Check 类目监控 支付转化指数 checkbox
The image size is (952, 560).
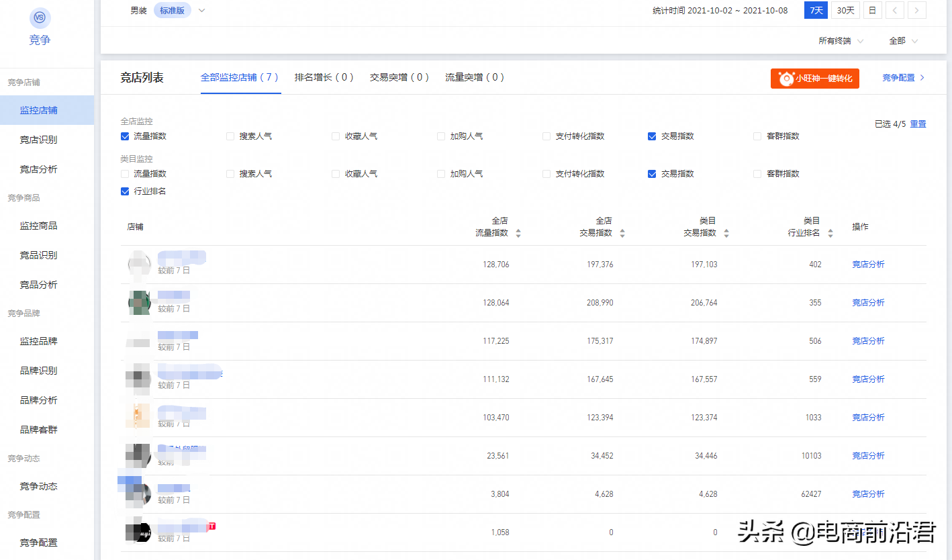pyautogui.click(x=546, y=174)
